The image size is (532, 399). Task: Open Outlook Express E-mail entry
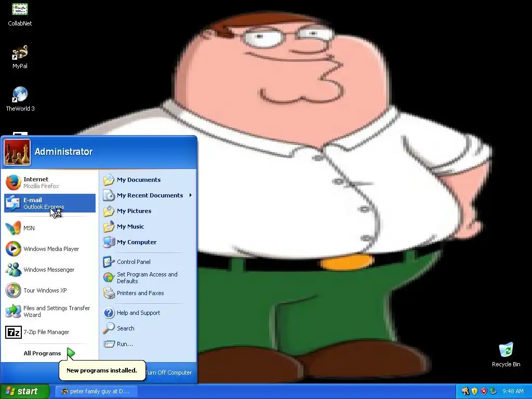pyautogui.click(x=49, y=203)
